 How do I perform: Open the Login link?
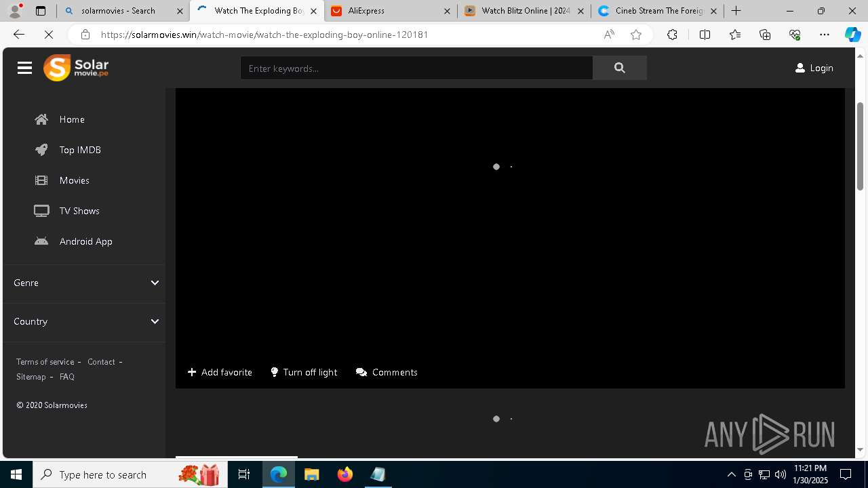[814, 68]
